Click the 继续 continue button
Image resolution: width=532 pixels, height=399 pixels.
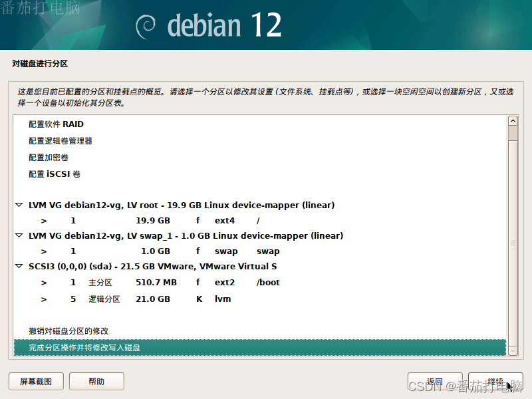(x=495, y=381)
